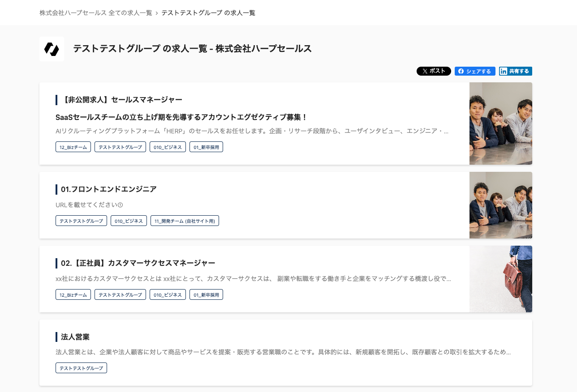Select the テストテストグループ tag on 法人営業 card
This screenshot has height=392, width=577.
[x=81, y=368]
